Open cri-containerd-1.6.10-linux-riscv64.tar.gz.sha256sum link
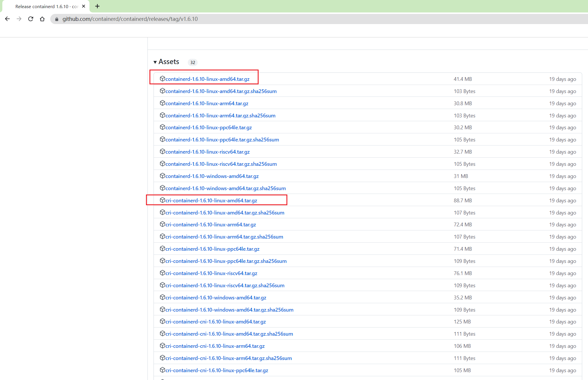 pos(225,286)
